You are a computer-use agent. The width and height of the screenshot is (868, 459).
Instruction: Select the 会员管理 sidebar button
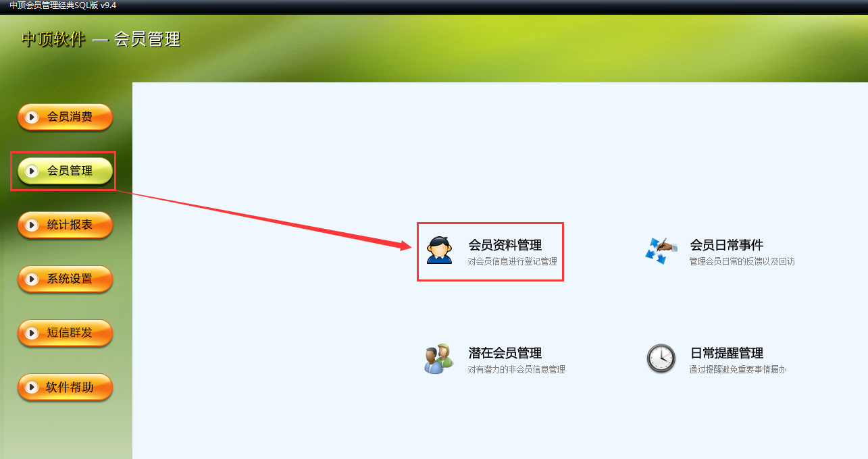(65, 171)
